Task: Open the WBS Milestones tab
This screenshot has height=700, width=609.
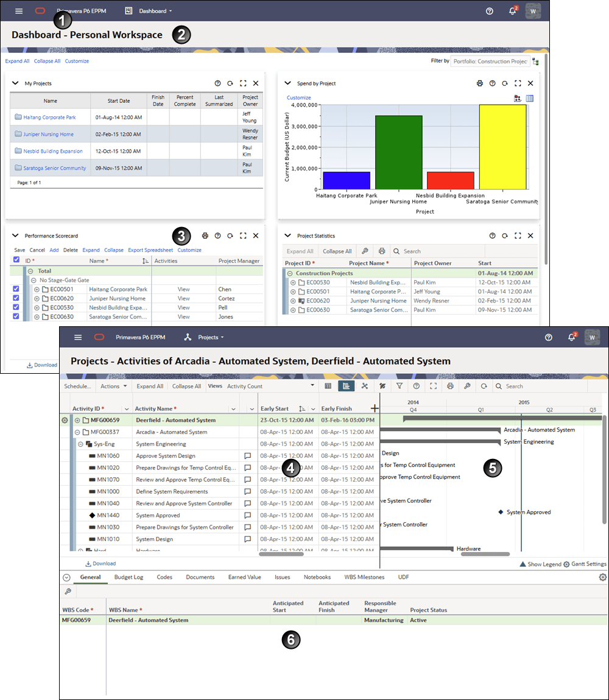Action: tap(364, 577)
